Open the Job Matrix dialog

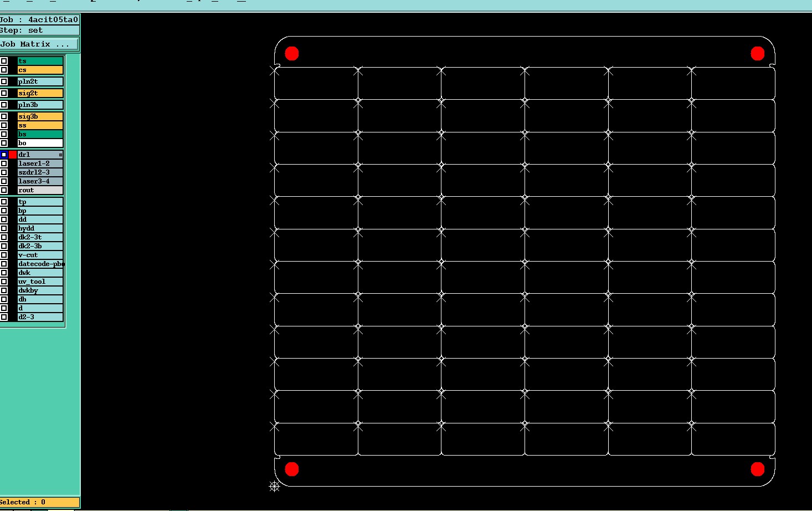(x=39, y=44)
